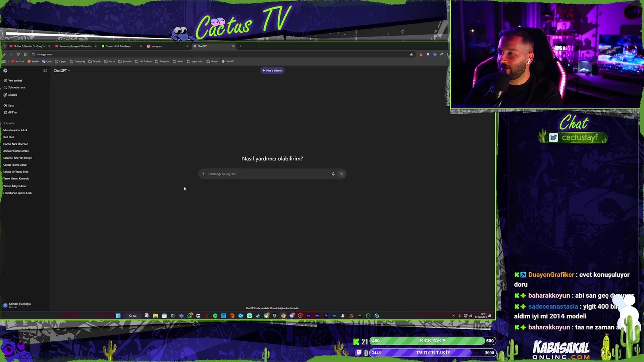Expand the Shopping bookmarks folder
The height and width of the screenshot is (362, 644).
point(77,61)
